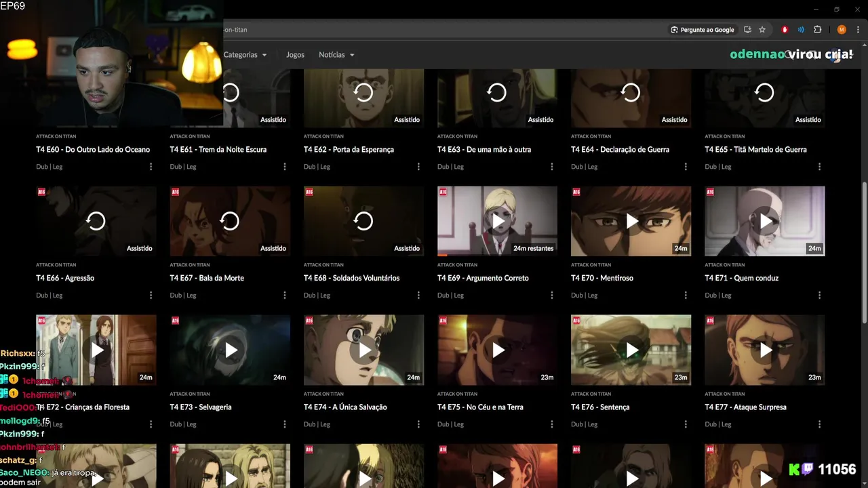The width and height of the screenshot is (868, 488).
Task: Open more options menu for T4 E70
Action: click(685, 296)
